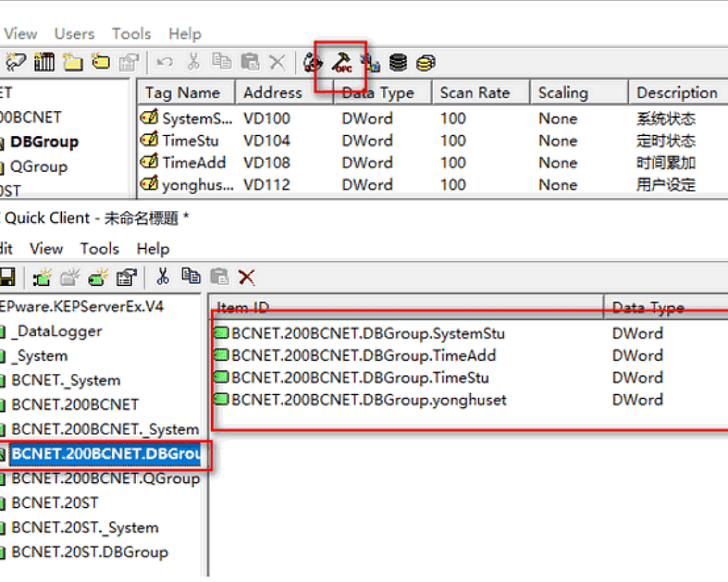Image resolution: width=728 pixels, height=582 pixels.
Task: Open the New Channel wizard icon
Action: point(16,62)
